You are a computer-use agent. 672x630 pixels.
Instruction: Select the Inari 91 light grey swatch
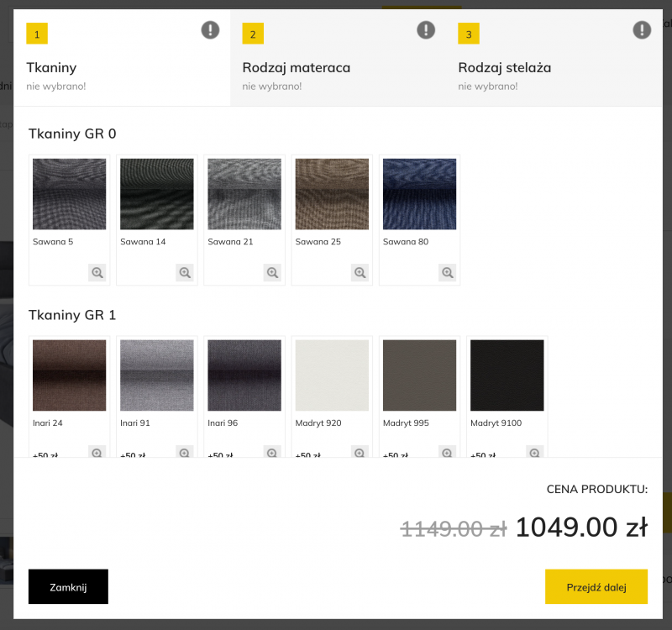click(157, 375)
